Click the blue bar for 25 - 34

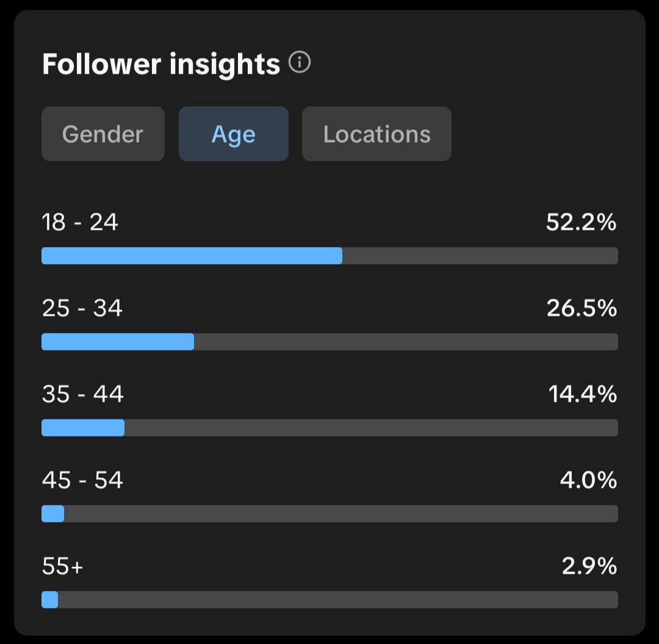pos(118,342)
